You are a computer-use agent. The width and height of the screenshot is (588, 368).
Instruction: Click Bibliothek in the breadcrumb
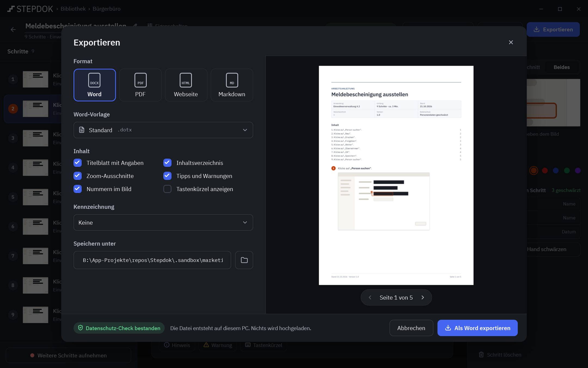click(73, 9)
